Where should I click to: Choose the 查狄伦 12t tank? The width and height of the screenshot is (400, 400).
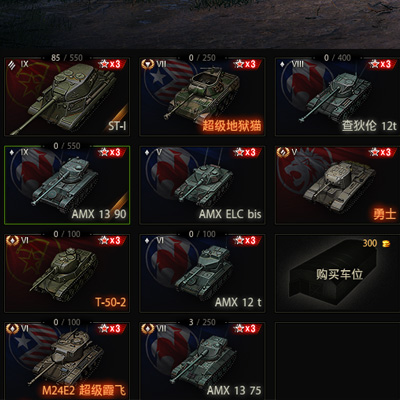pos(337,97)
